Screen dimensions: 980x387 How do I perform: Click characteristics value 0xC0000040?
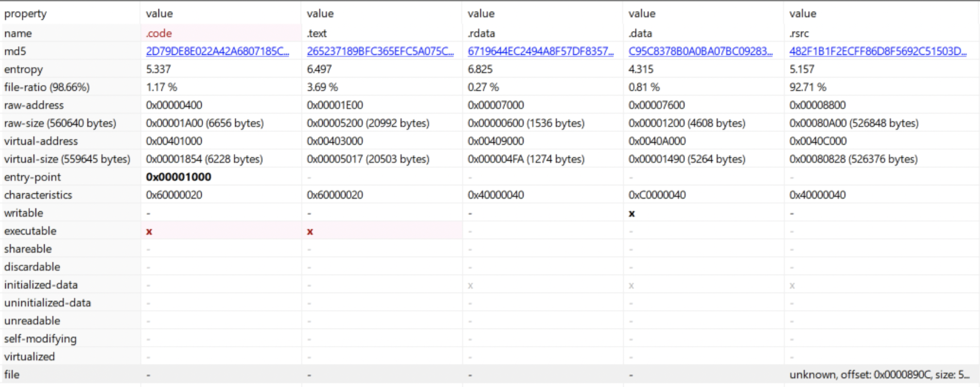[x=657, y=195]
